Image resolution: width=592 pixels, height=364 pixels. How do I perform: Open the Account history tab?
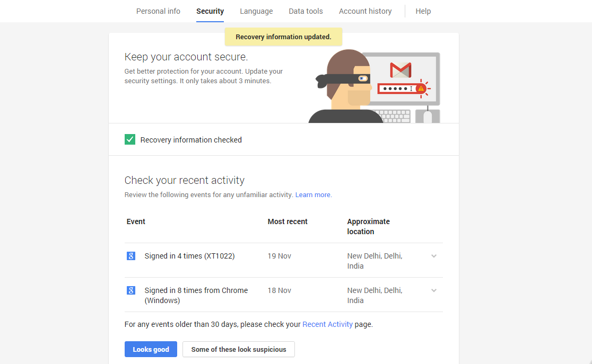(365, 11)
